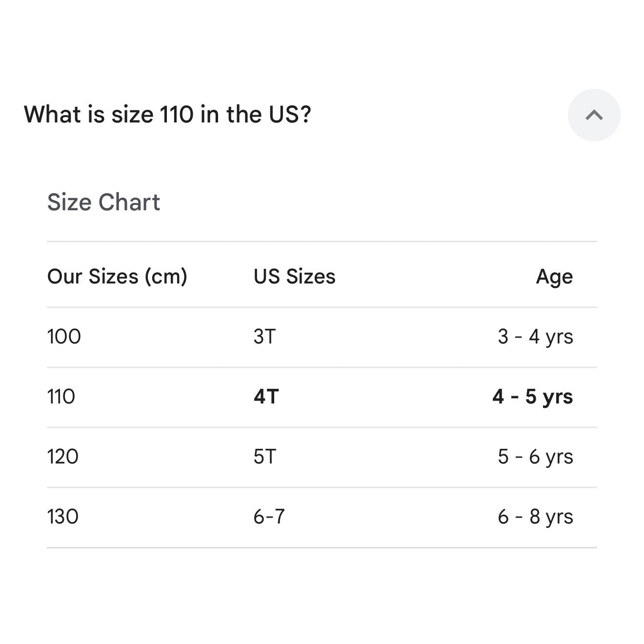644x644 pixels.
Task: Select the 3T US size cell
Action: (265, 337)
